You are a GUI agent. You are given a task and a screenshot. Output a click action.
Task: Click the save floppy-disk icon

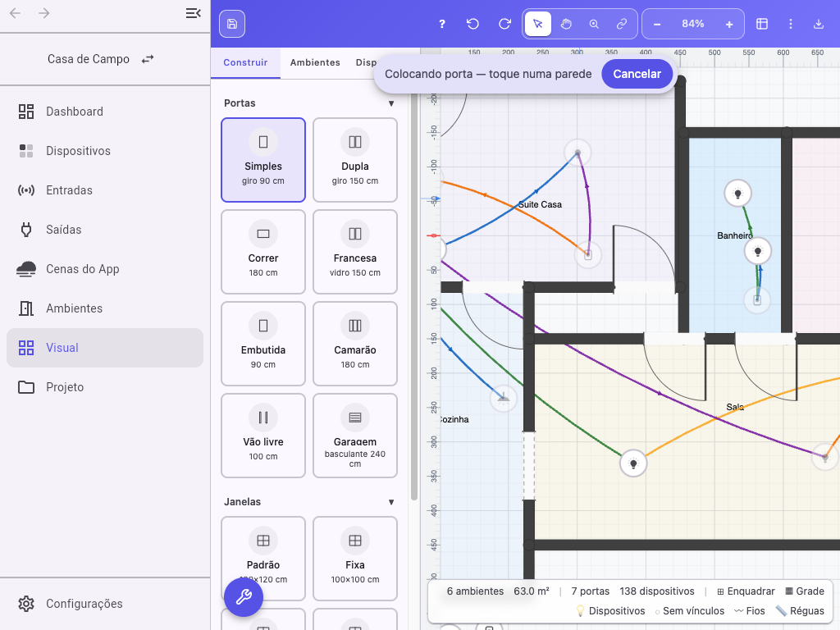click(232, 24)
